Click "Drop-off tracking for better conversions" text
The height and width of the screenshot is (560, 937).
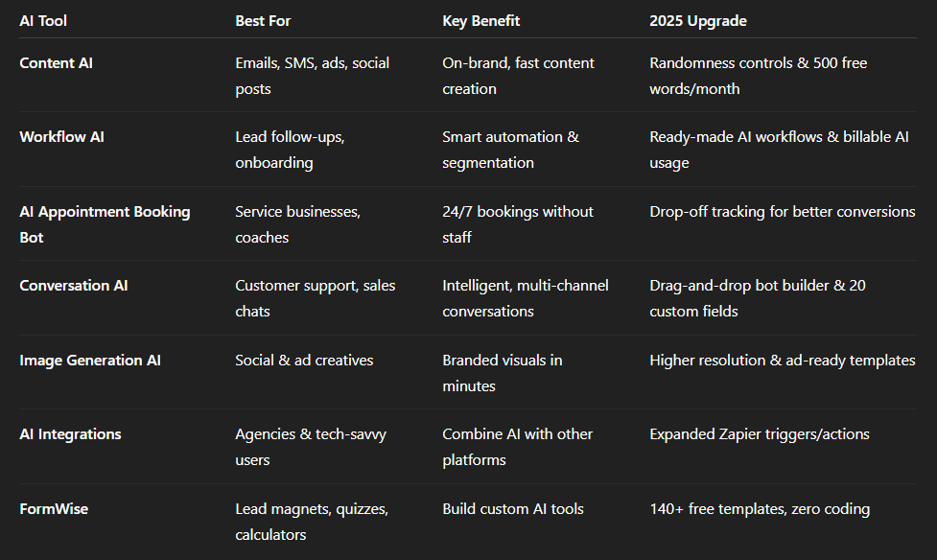pyautogui.click(x=782, y=211)
